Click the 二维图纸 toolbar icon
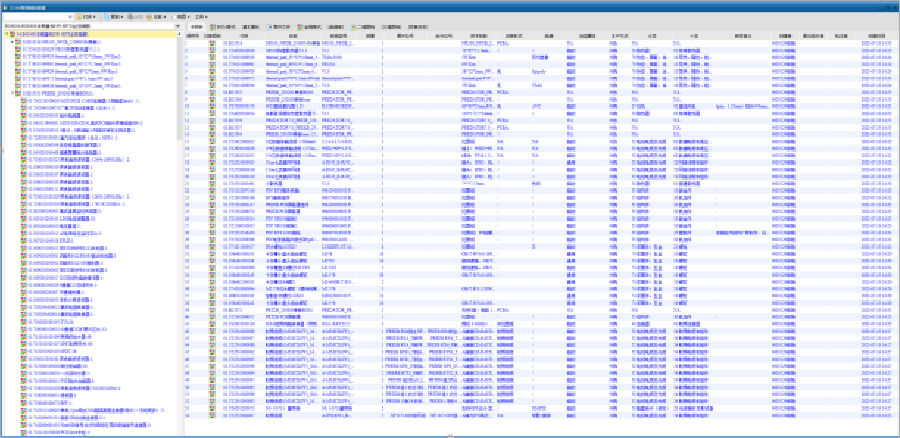 (x=356, y=27)
